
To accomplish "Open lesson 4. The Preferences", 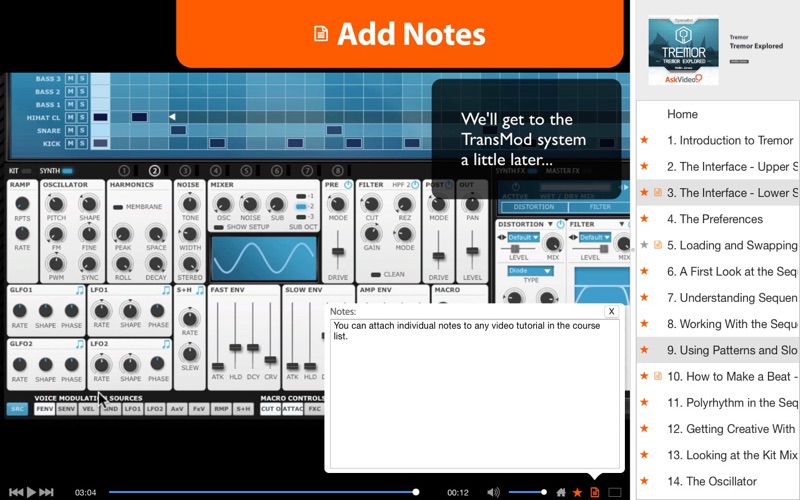I will [x=715, y=219].
